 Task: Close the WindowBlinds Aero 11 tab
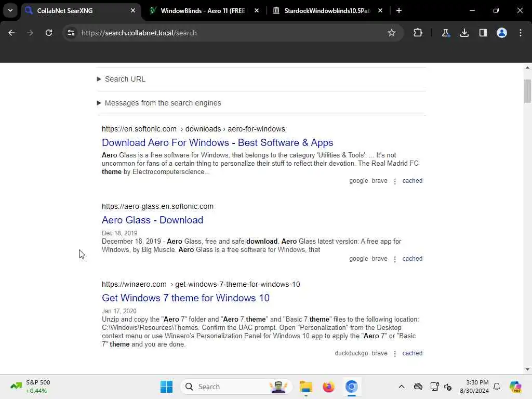[x=257, y=10]
